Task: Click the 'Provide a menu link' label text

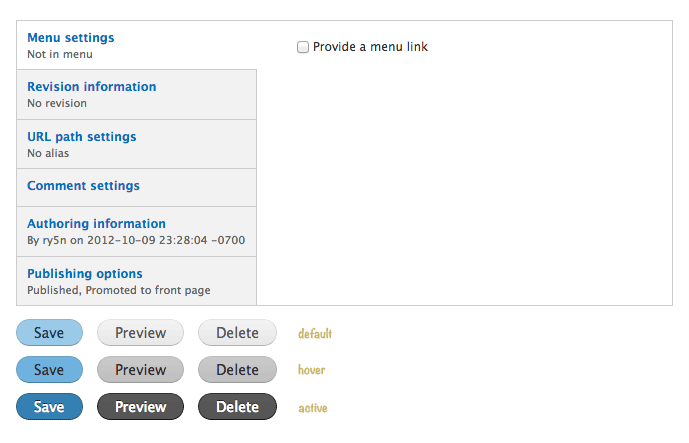Action: coord(370,47)
